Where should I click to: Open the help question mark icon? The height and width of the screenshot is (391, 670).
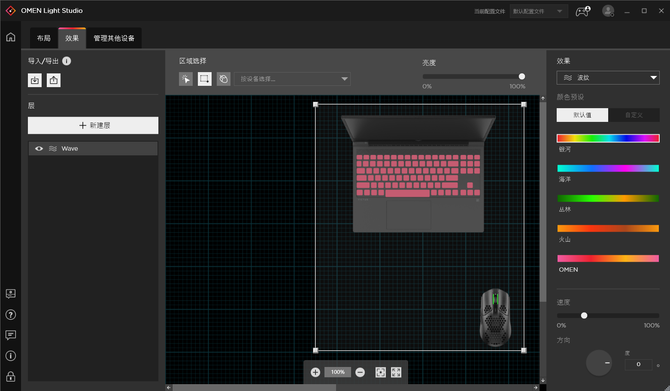coord(11,315)
